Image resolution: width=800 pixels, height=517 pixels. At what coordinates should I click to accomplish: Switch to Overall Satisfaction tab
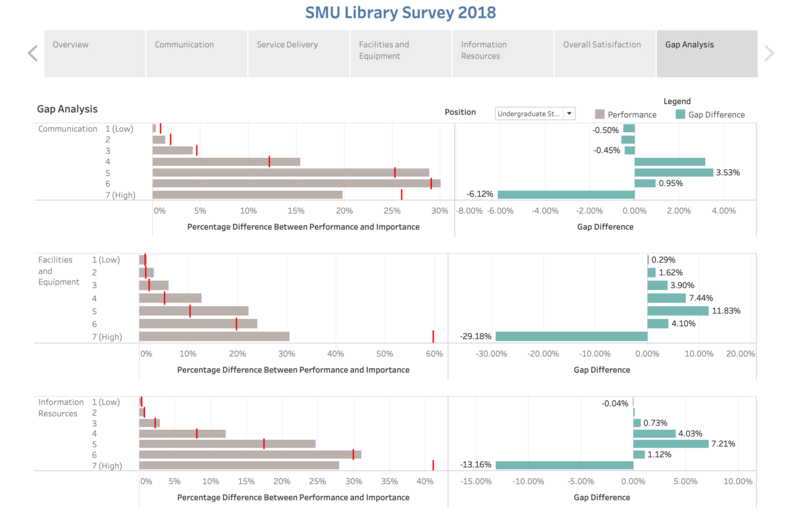click(x=605, y=54)
